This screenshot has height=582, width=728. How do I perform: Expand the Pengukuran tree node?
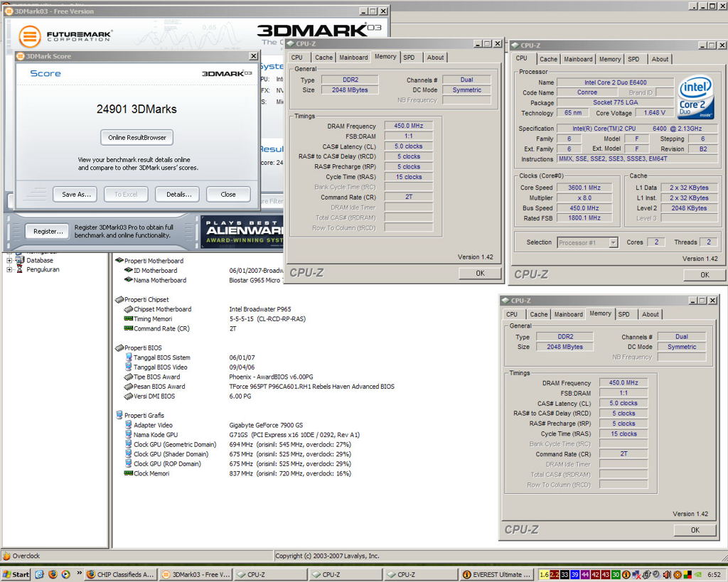pyautogui.click(x=9, y=269)
